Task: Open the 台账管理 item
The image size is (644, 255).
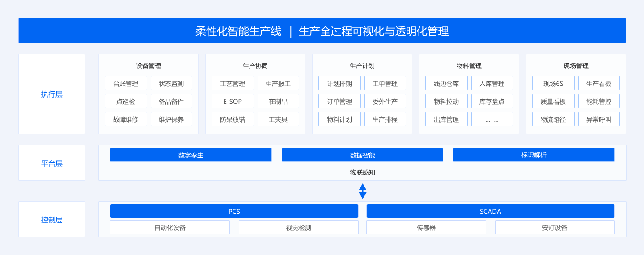Action: [x=126, y=84]
